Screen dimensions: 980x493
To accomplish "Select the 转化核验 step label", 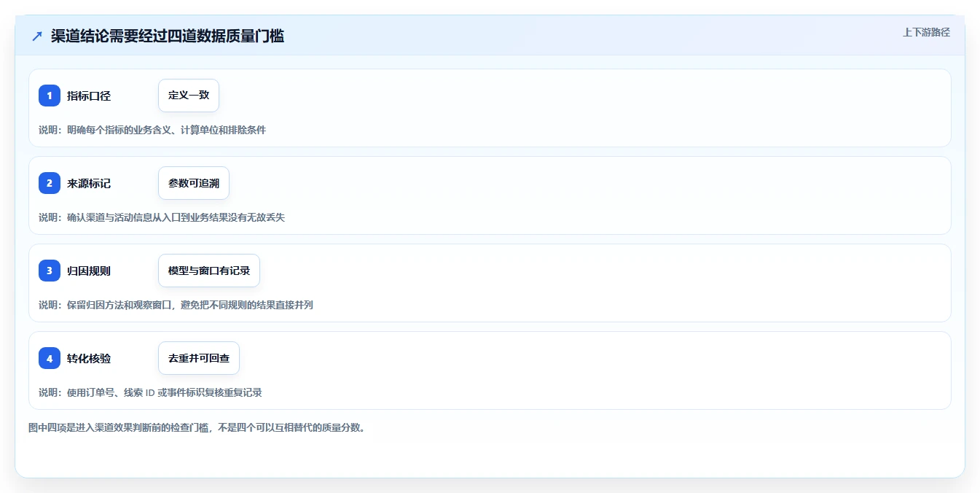I will coord(89,358).
